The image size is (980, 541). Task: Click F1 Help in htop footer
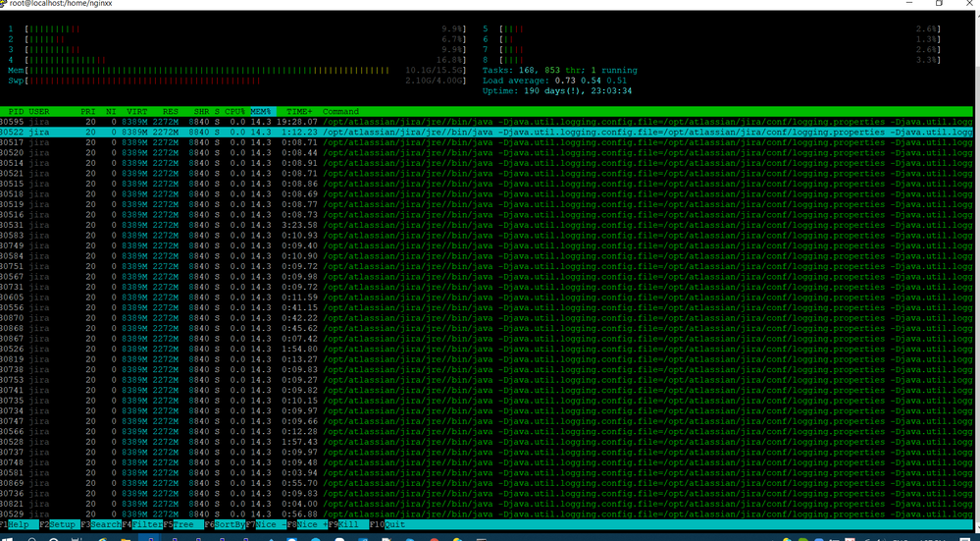[19, 524]
